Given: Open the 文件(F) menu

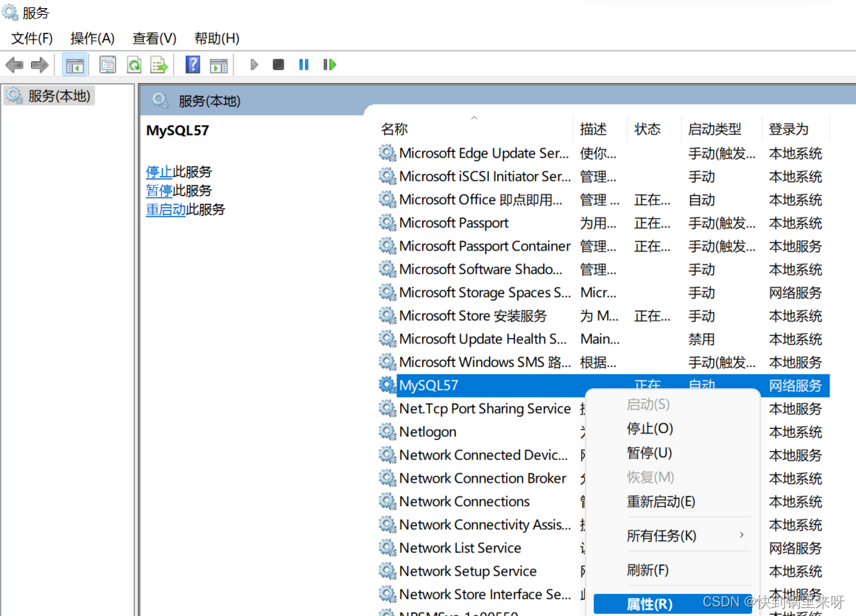Looking at the screenshot, I should [32, 38].
